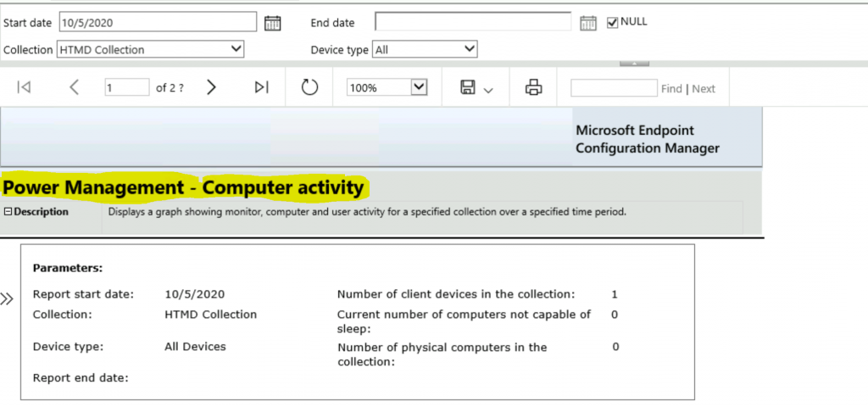
Task: Expand the export format dropdown arrow
Action: 487,90
